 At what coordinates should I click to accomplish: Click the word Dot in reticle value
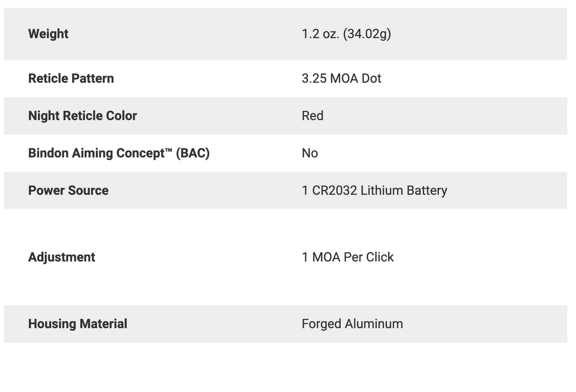372,78
